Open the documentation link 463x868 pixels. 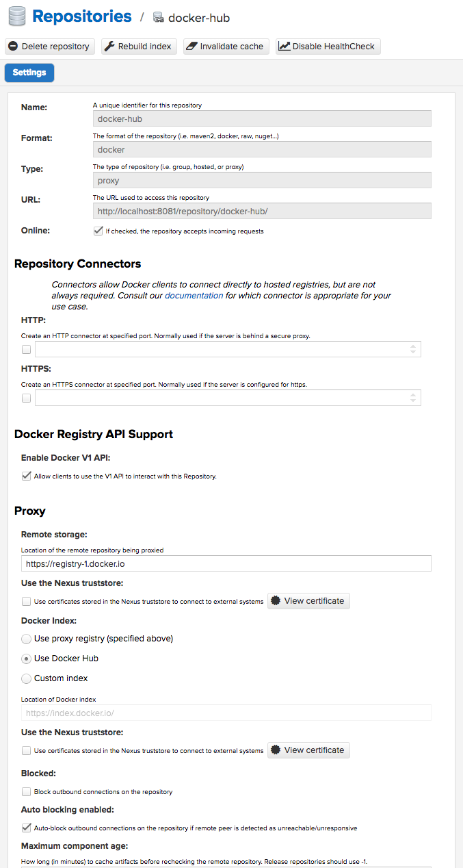[x=194, y=295]
